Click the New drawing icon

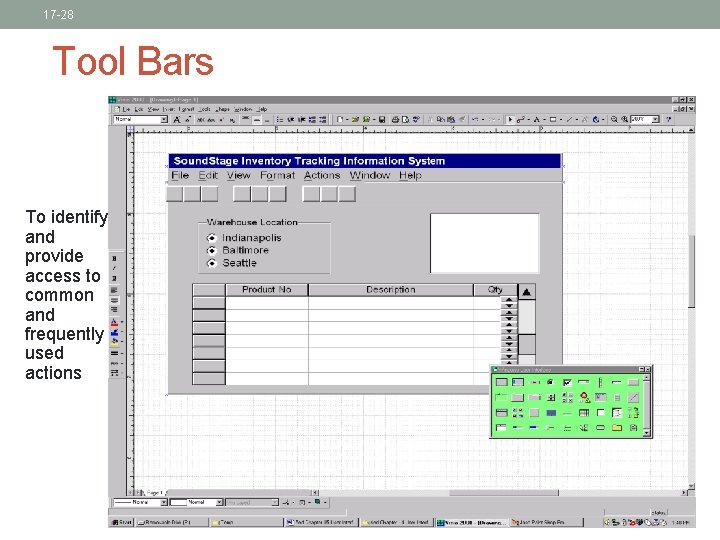pos(340,119)
